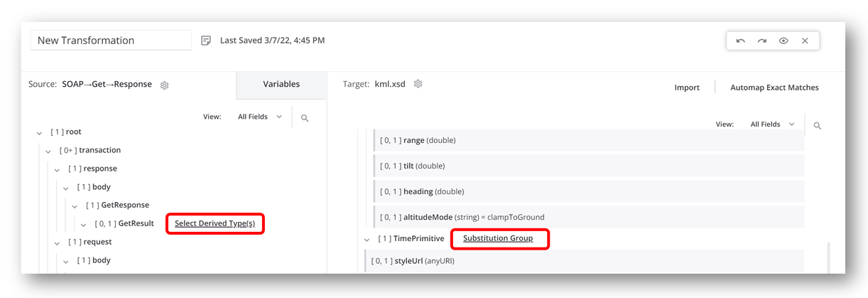Search source fields with magnifier icon
The image size is (868, 298).
click(305, 118)
